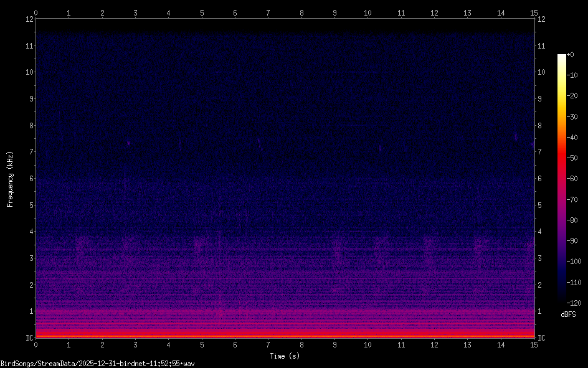Click the 15 second label on top time axis
588x368 pixels.
coord(533,12)
